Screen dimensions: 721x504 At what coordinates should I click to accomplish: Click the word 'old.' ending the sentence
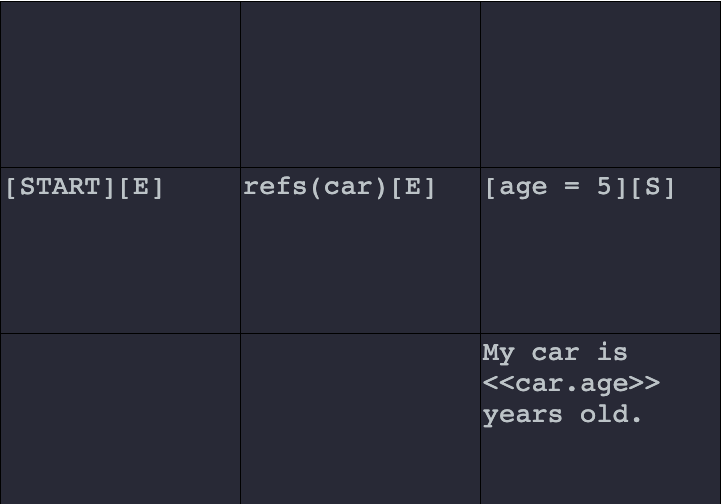click(x=611, y=414)
